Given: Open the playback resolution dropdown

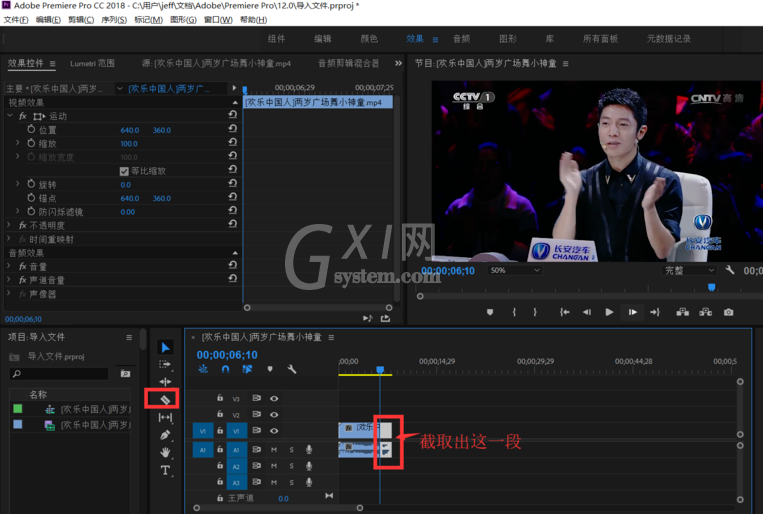Looking at the screenshot, I should click(x=689, y=270).
